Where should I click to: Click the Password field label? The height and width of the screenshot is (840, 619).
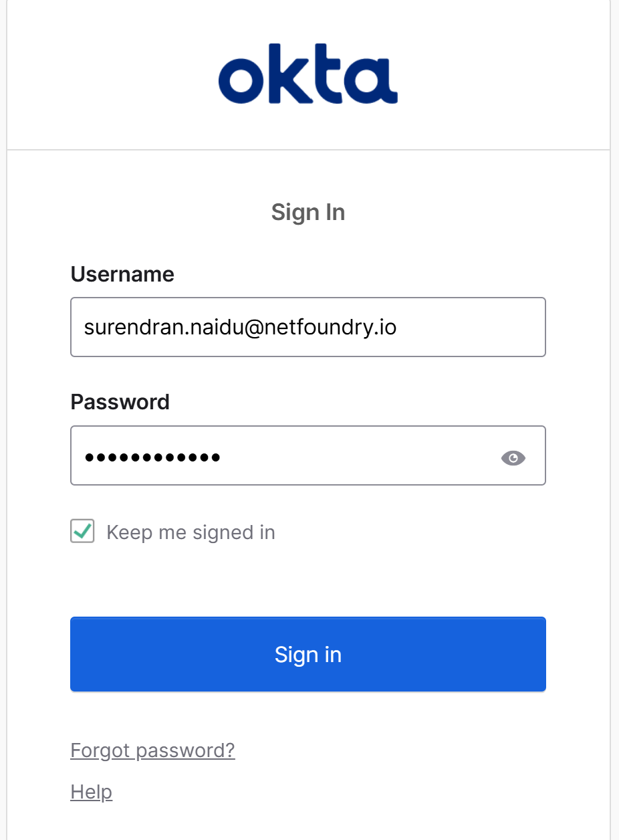pyautogui.click(x=120, y=402)
